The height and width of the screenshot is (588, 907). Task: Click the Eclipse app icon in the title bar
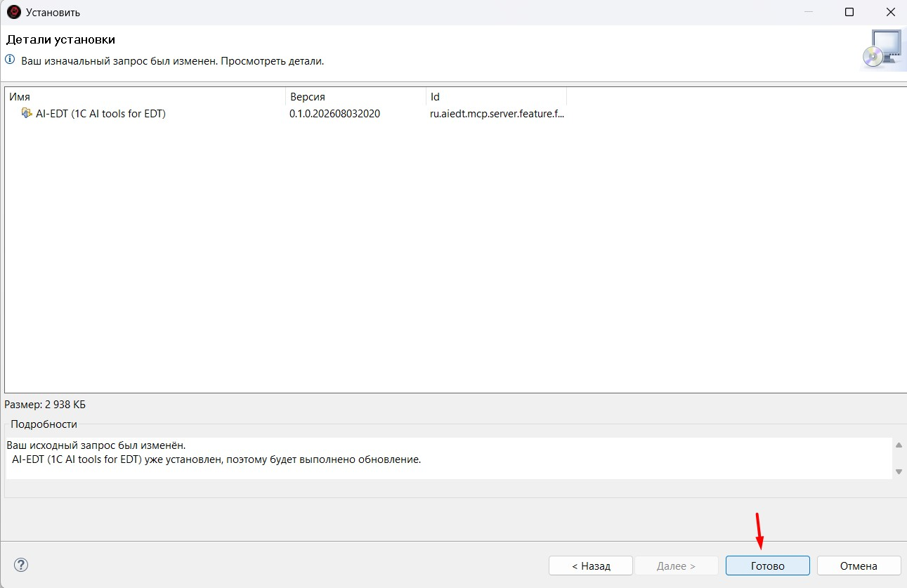pyautogui.click(x=13, y=12)
